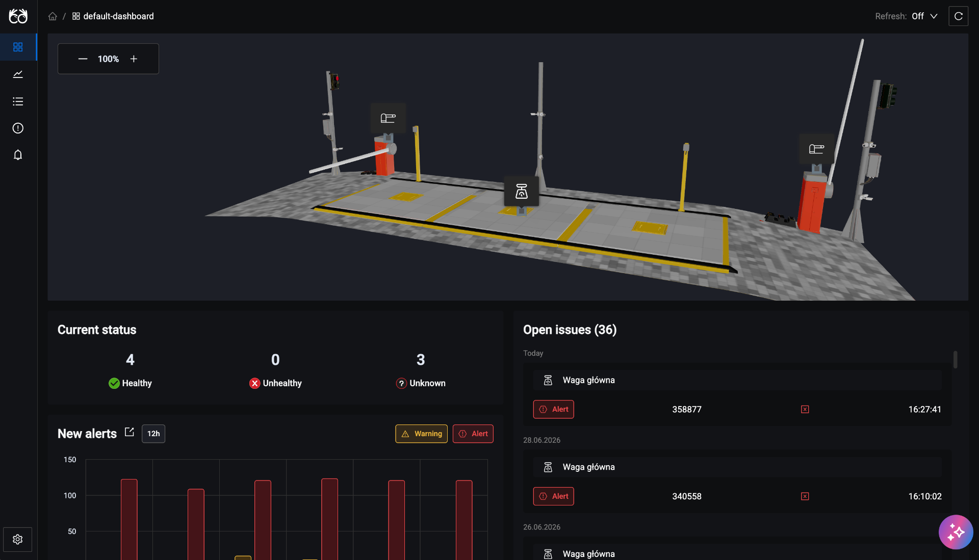The height and width of the screenshot is (560, 979).
Task: Zoom in the 3D view with plus
Action: tap(134, 59)
